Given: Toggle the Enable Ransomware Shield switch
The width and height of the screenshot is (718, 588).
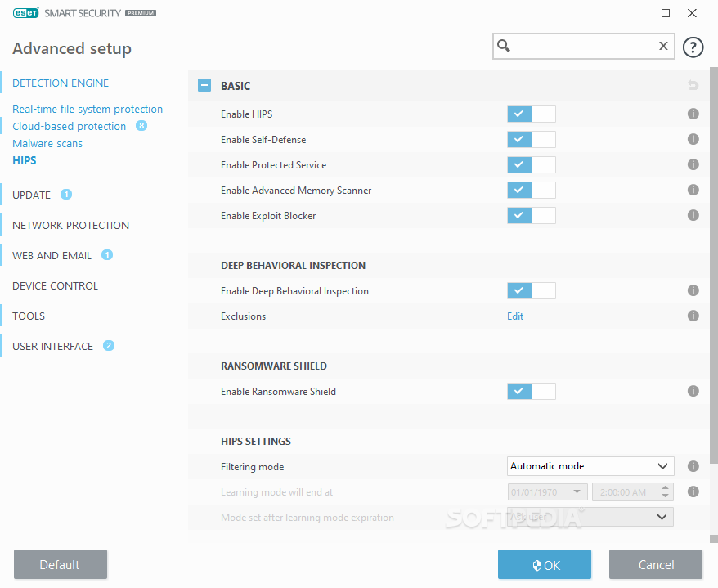Looking at the screenshot, I should [x=532, y=391].
